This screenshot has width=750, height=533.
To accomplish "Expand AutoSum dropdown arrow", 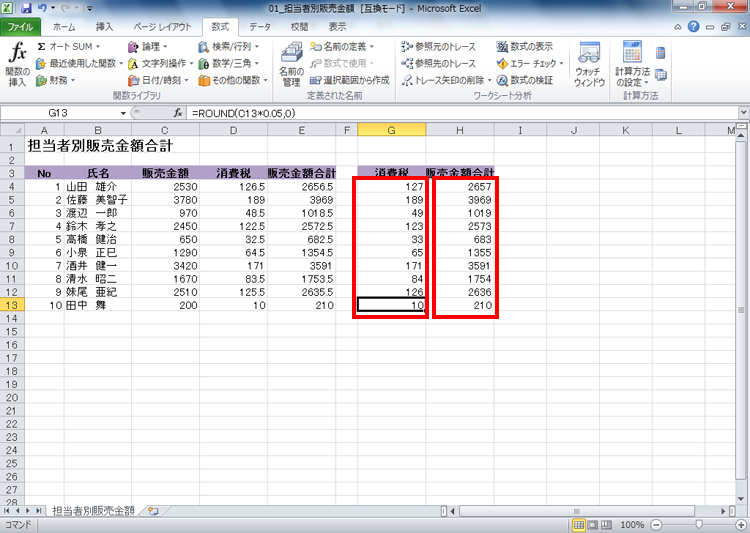I will [x=98, y=47].
